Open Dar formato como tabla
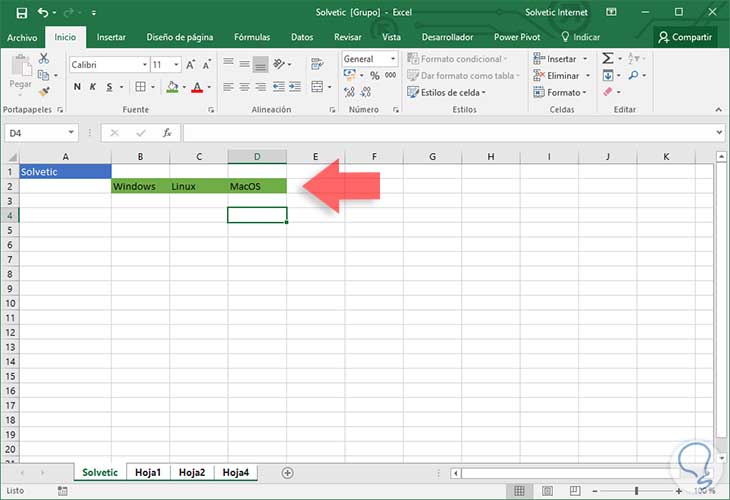 464,75
